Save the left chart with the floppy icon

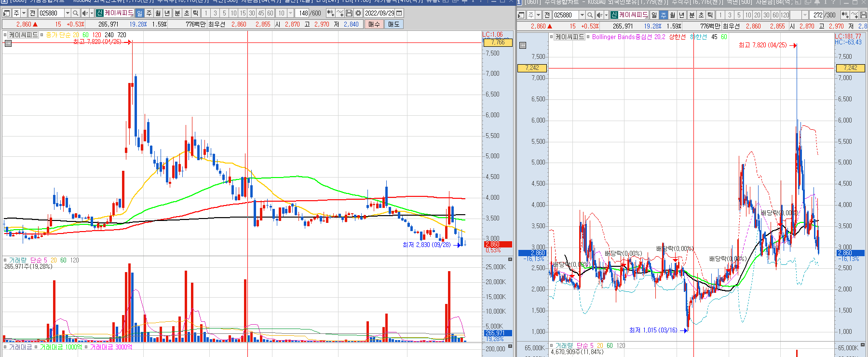pyautogui.click(x=349, y=13)
